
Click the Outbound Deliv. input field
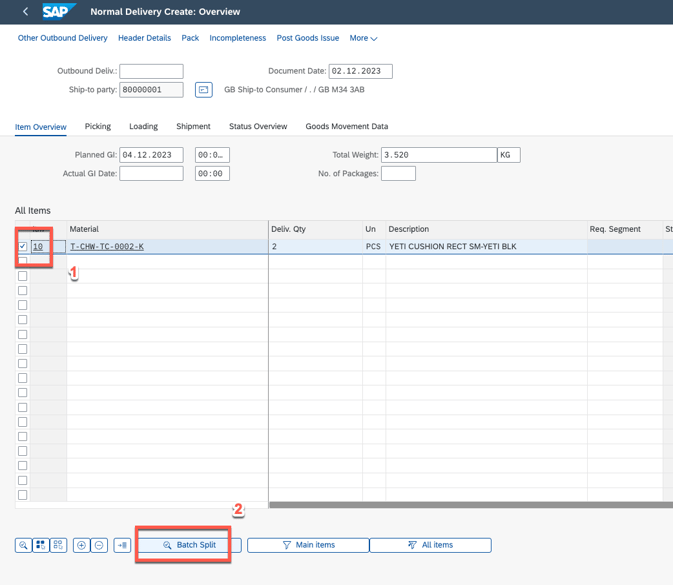pyautogui.click(x=151, y=71)
